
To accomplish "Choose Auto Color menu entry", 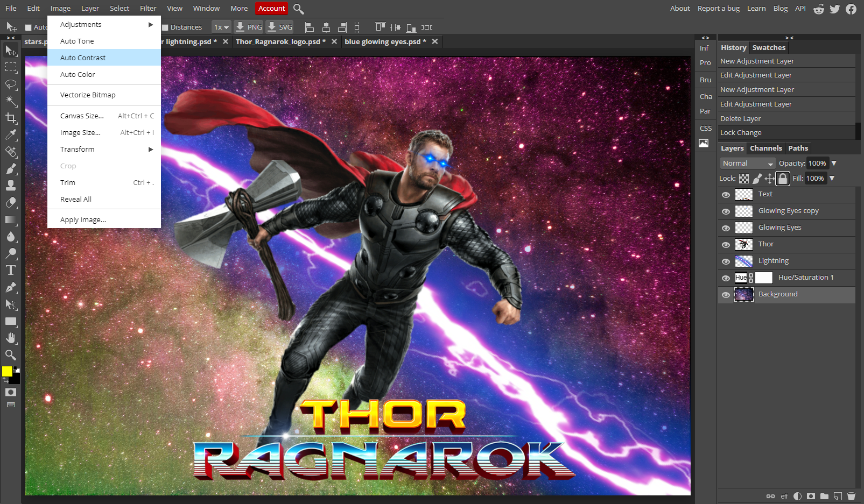I will (x=104, y=74).
